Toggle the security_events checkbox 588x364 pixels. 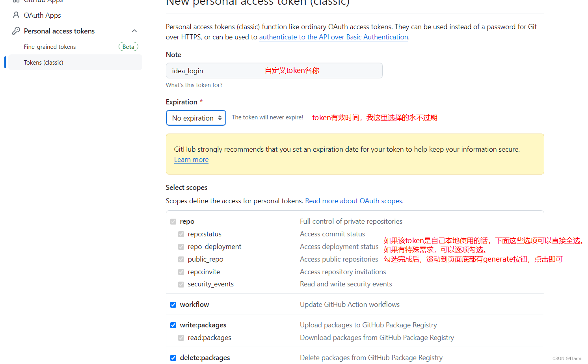click(181, 284)
